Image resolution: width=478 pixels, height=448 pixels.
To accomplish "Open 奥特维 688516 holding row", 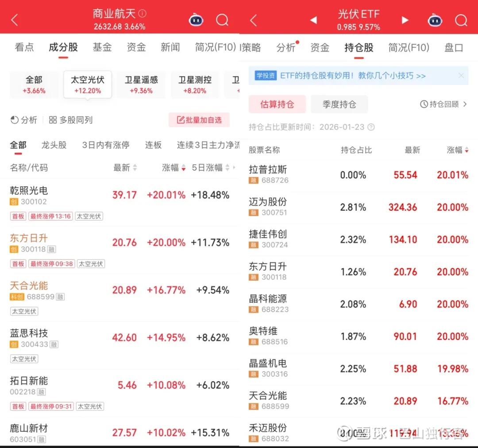I will 358,336.
